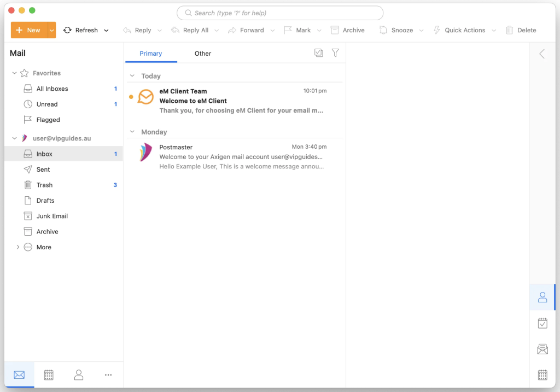Switch to the Other messages tab
Screen dimensions: 560x392
click(x=202, y=54)
